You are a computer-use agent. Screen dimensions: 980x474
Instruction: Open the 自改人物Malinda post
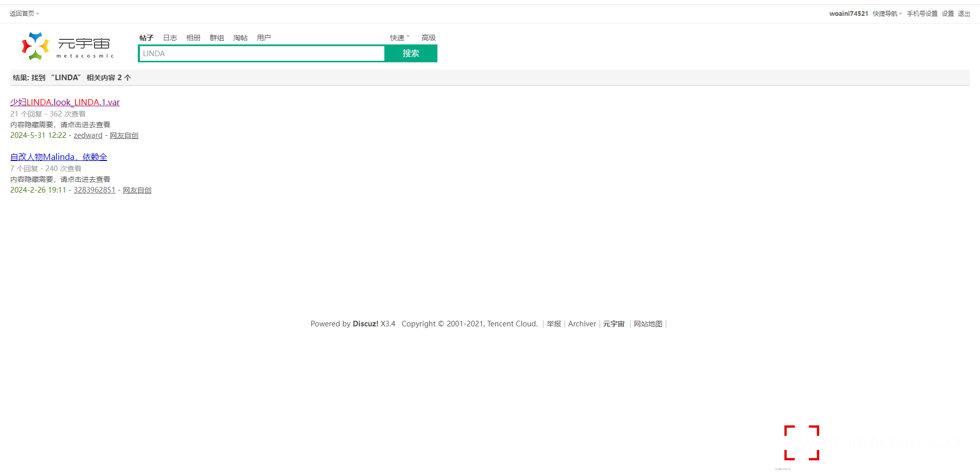(x=59, y=157)
